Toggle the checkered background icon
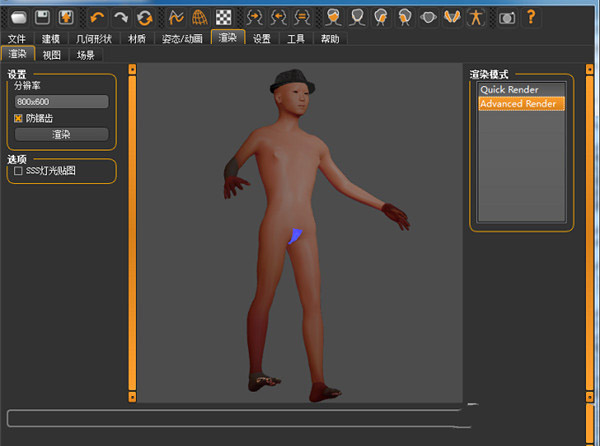600x446 pixels. click(225, 17)
